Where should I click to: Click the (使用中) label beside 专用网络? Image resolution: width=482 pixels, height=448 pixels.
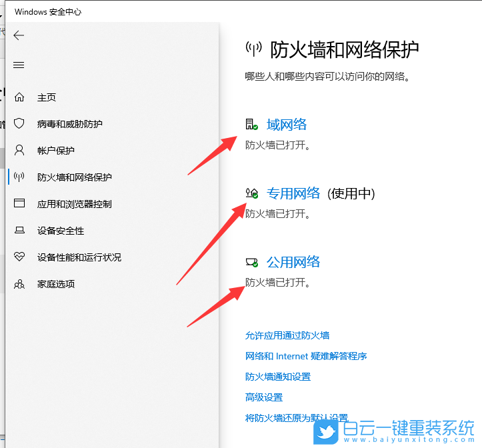pyautogui.click(x=351, y=194)
